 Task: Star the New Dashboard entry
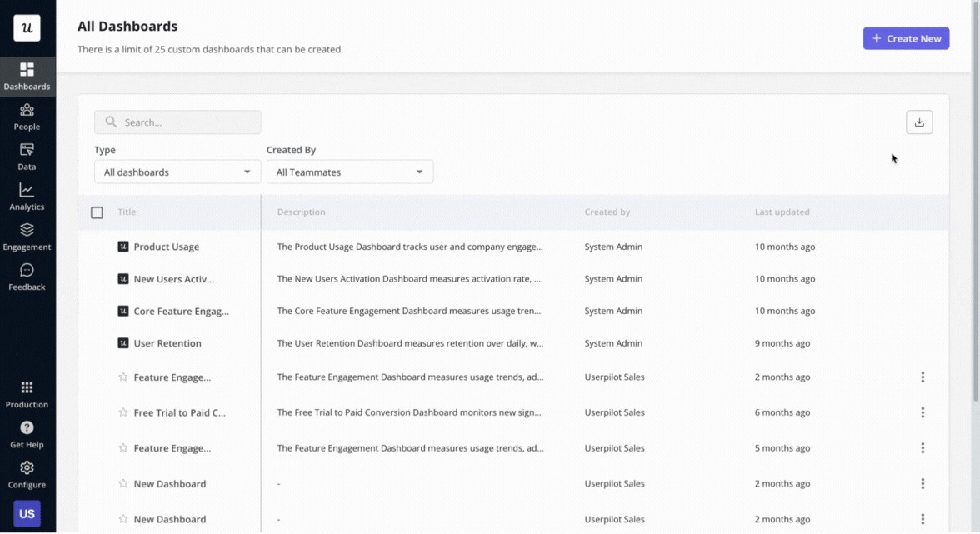pyautogui.click(x=122, y=483)
